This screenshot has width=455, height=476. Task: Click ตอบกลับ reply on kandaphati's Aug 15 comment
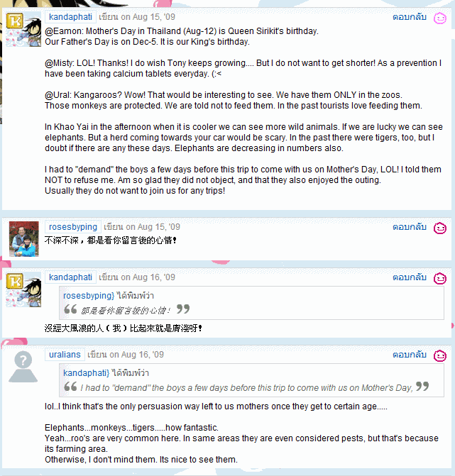pyautogui.click(x=410, y=17)
